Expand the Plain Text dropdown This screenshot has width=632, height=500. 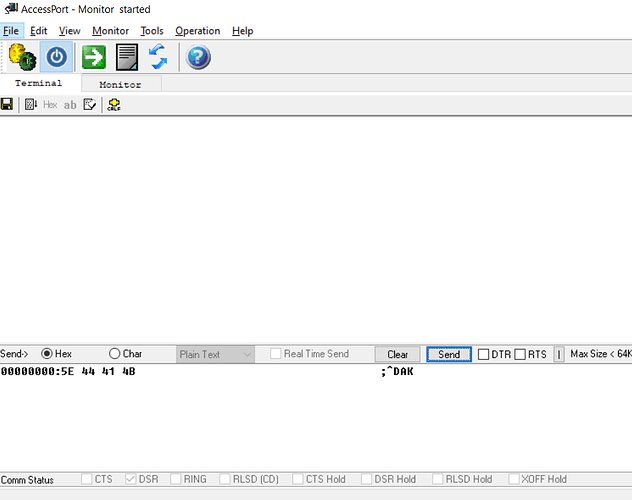(215, 354)
